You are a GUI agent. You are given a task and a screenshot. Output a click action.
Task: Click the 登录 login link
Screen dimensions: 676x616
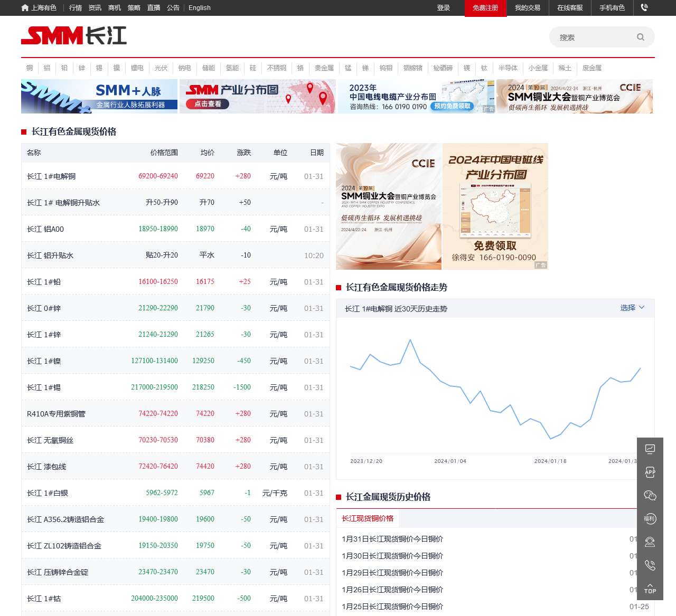coord(444,8)
